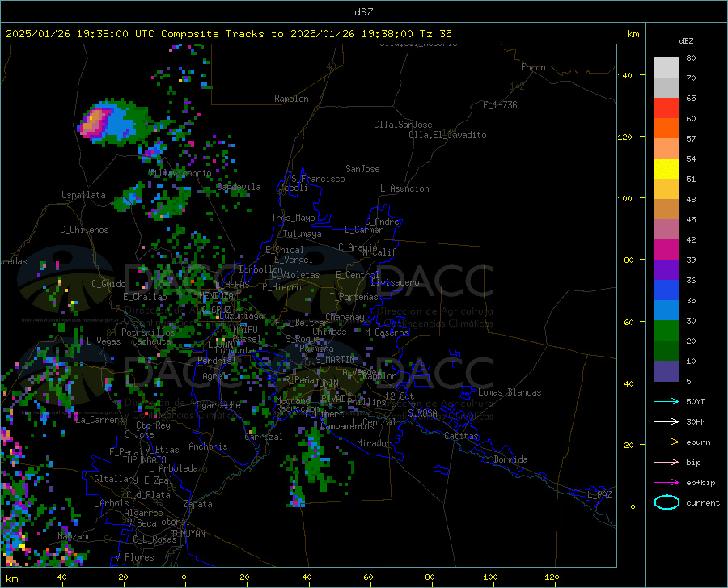Click the E_1-736 label

tap(500, 105)
